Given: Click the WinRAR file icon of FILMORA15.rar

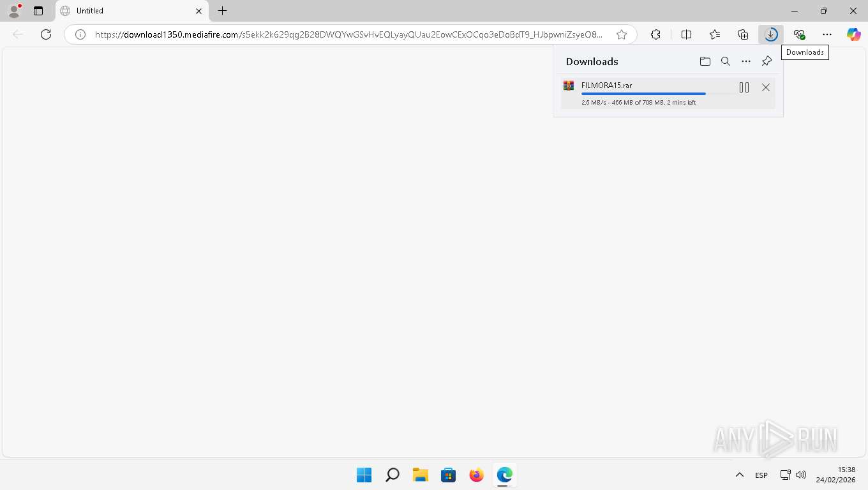Looking at the screenshot, I should (x=569, y=85).
